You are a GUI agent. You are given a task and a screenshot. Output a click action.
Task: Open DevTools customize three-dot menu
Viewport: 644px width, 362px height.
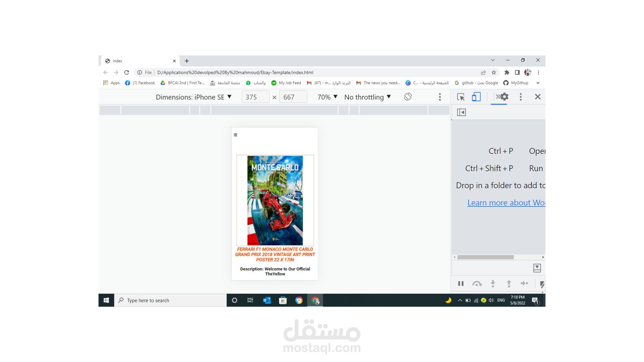(521, 97)
